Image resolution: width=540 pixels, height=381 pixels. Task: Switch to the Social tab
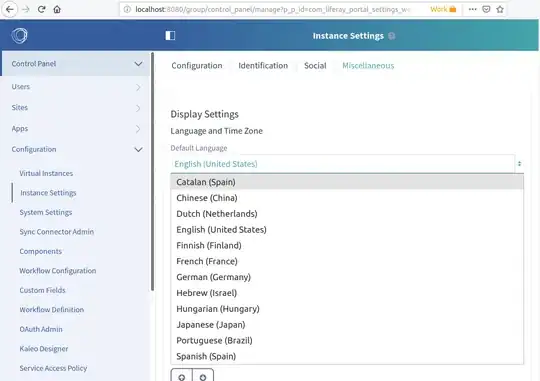pos(315,65)
